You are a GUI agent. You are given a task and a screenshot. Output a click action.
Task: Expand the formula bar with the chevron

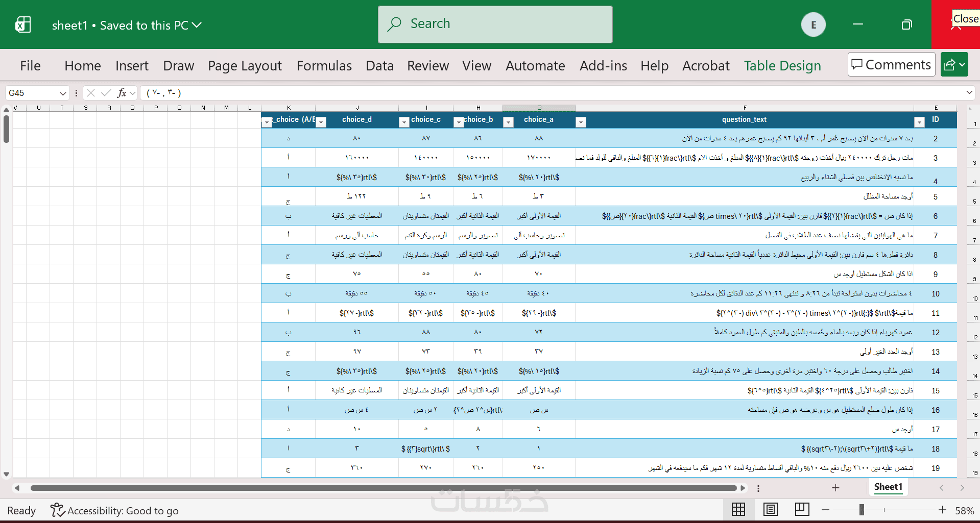[969, 92]
